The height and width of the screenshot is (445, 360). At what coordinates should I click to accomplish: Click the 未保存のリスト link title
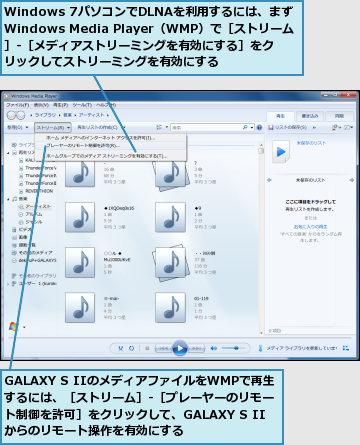[x=311, y=143]
